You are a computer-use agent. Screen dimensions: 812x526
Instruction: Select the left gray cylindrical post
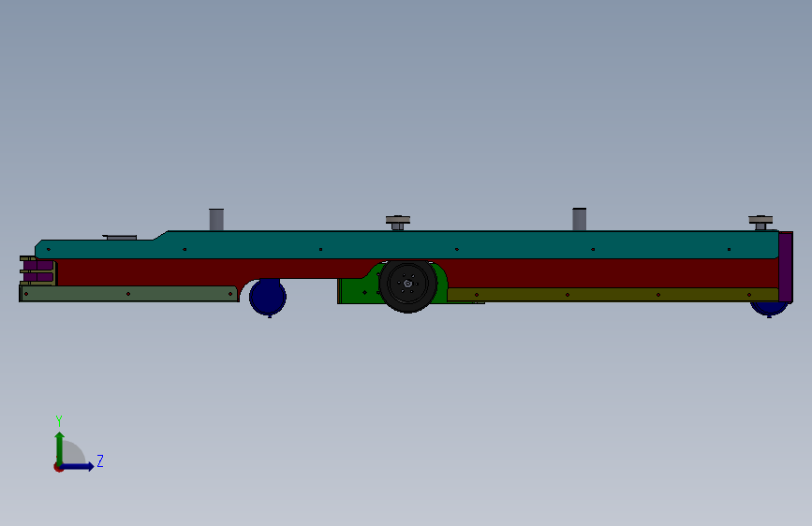click(216, 220)
